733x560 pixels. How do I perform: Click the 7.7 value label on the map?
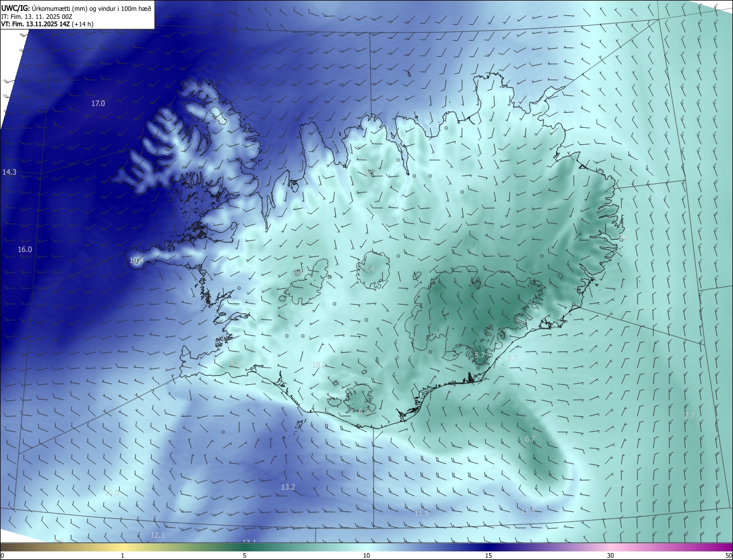[689, 415]
